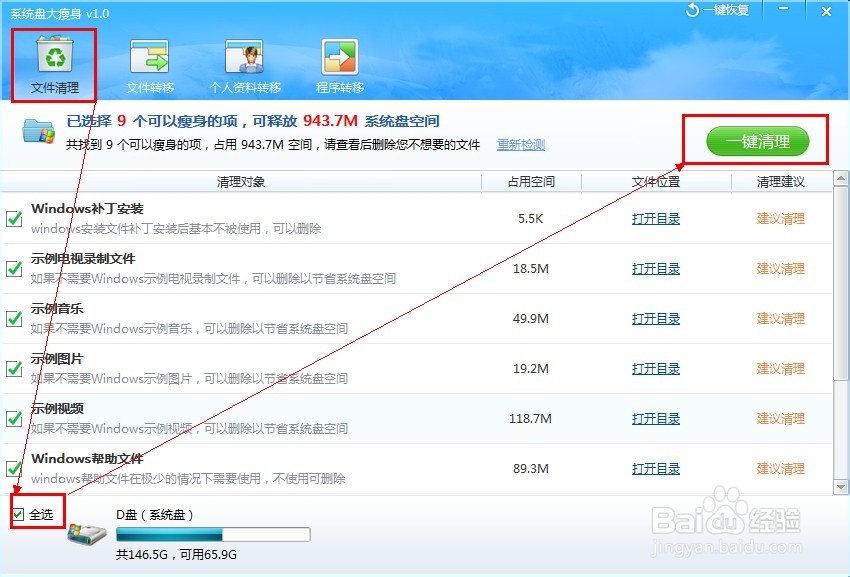850x577 pixels.
Task: Click the list scrollbar up arrow
Action: click(841, 178)
